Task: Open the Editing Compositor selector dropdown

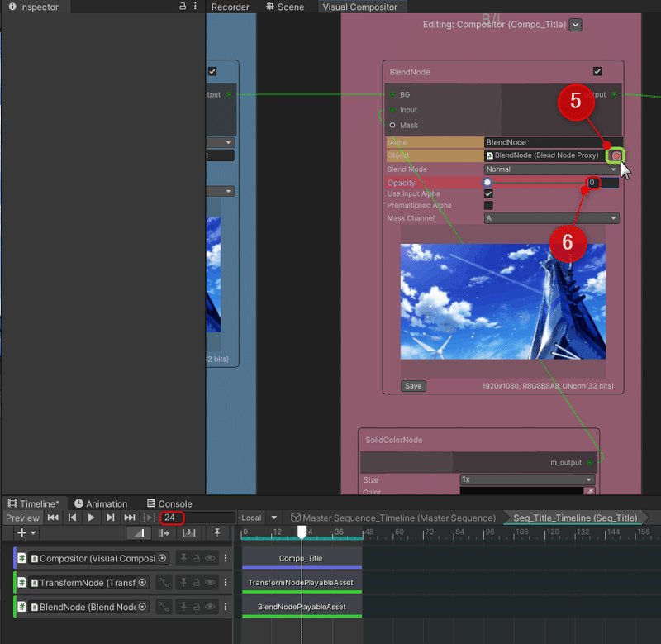Action: tap(575, 25)
